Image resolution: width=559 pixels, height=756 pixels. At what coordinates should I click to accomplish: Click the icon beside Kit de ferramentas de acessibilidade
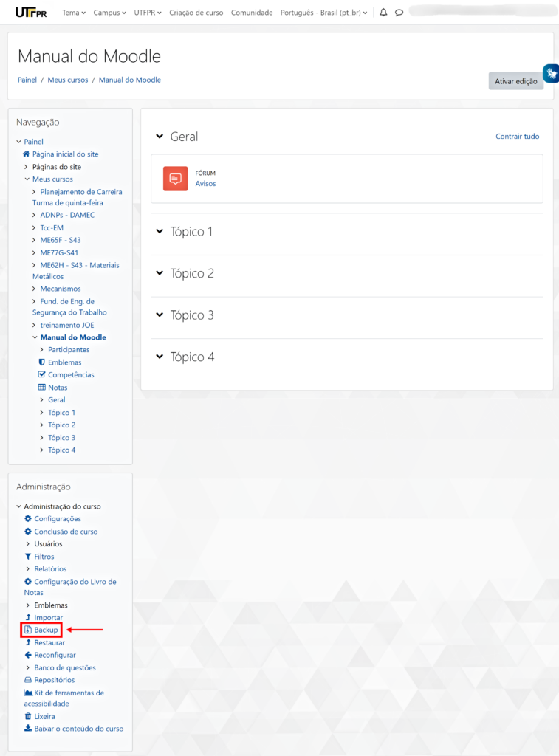(x=29, y=693)
